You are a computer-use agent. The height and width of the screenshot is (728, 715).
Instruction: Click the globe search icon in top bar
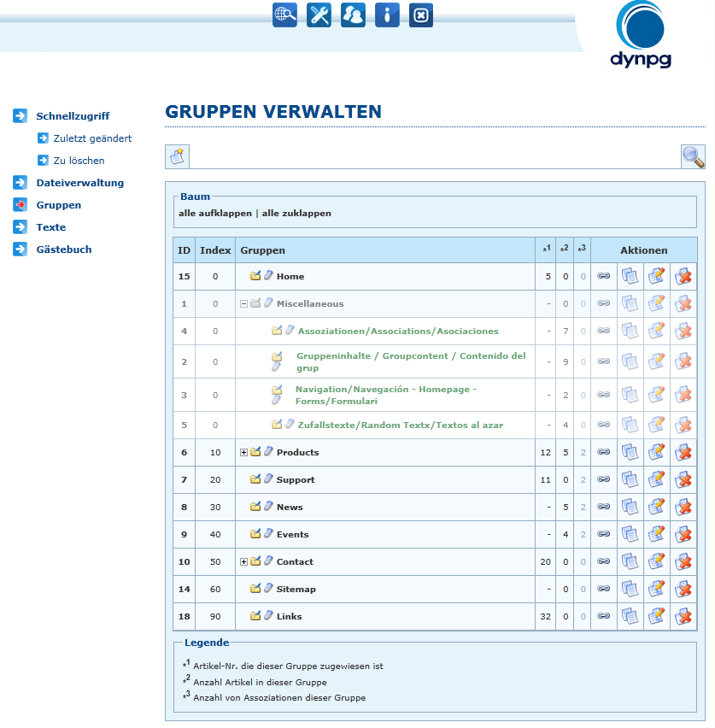[284, 15]
